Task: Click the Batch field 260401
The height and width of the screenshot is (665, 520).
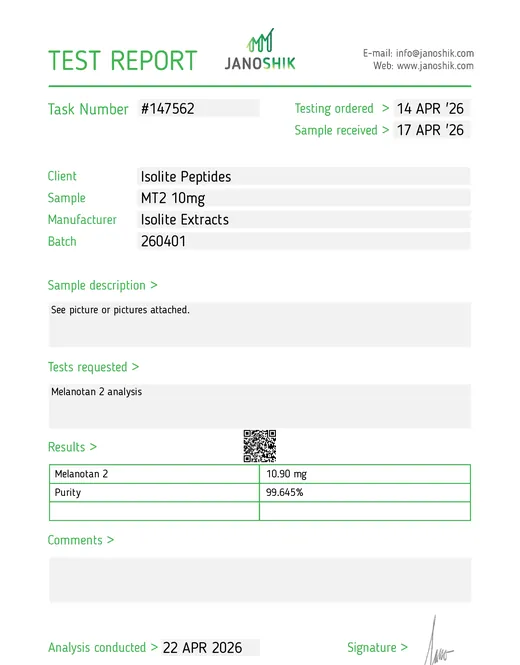Action: coord(304,241)
